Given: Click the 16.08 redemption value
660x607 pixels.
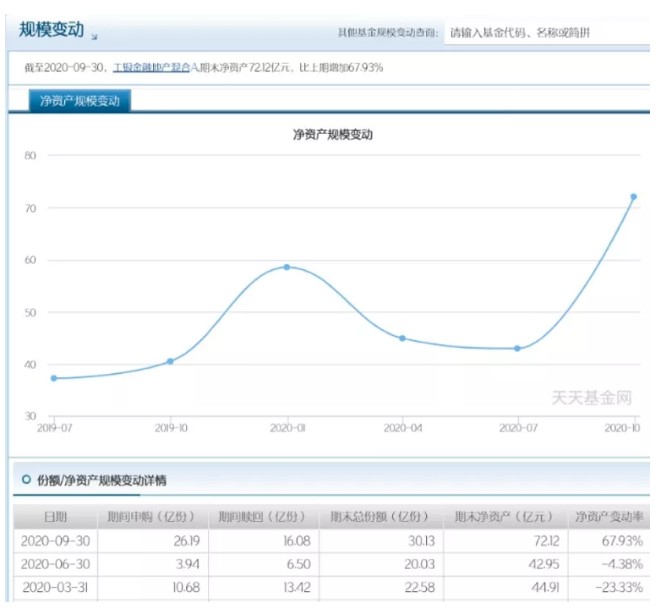Looking at the screenshot, I should pyautogui.click(x=297, y=541).
